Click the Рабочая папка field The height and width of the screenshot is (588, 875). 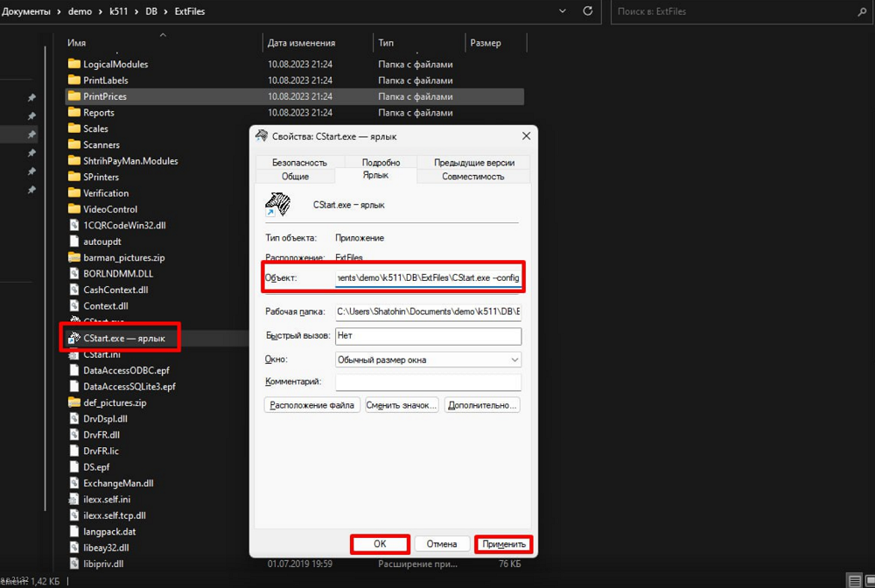point(428,311)
